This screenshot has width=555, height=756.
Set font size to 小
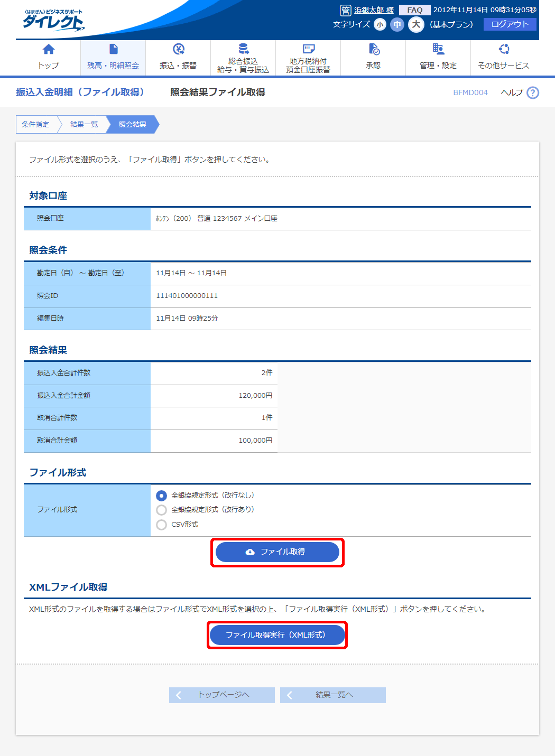tap(380, 25)
